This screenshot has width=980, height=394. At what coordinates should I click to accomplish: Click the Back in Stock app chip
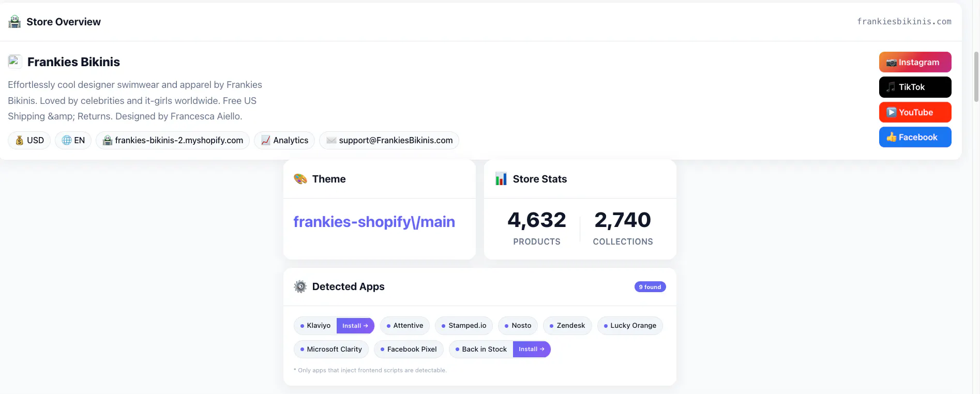pyautogui.click(x=481, y=350)
